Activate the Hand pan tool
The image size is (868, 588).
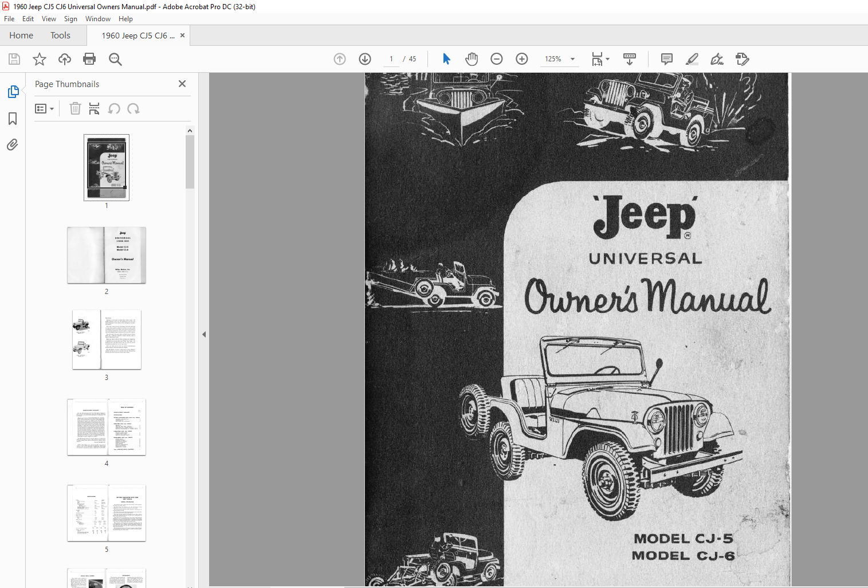pos(472,59)
